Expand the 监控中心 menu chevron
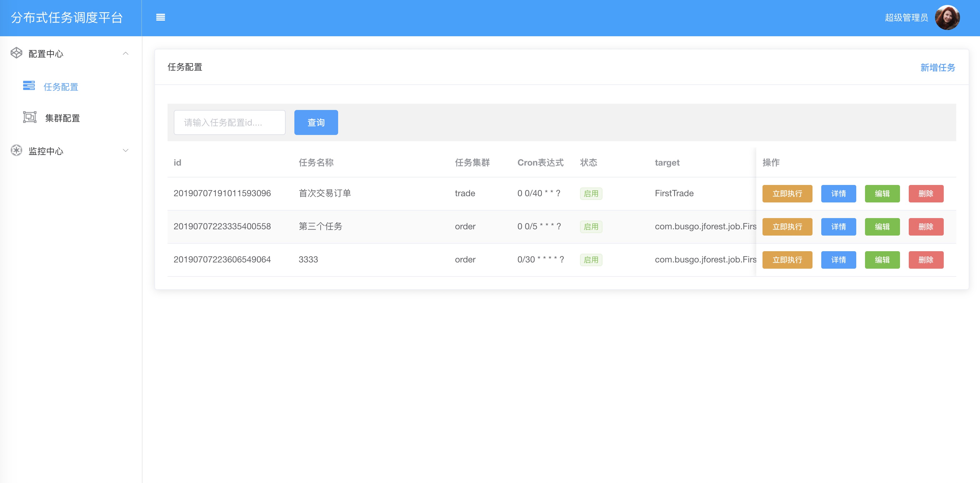 (126, 151)
